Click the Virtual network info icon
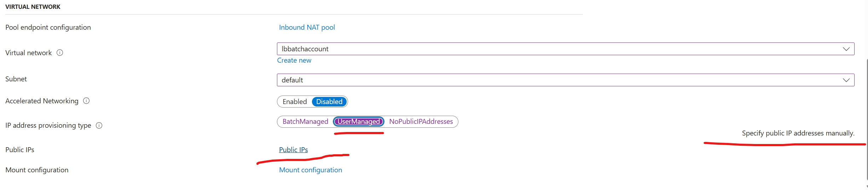This screenshot has height=190, width=868. (x=60, y=53)
